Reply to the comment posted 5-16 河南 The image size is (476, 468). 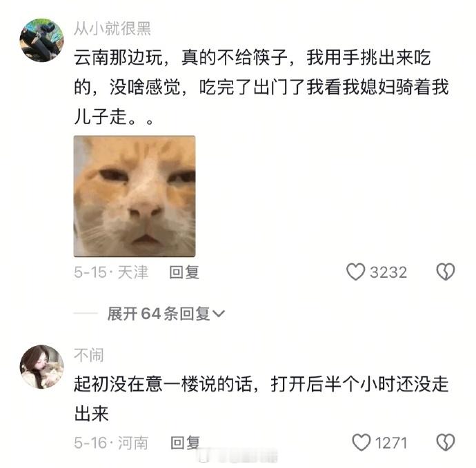[185, 442]
